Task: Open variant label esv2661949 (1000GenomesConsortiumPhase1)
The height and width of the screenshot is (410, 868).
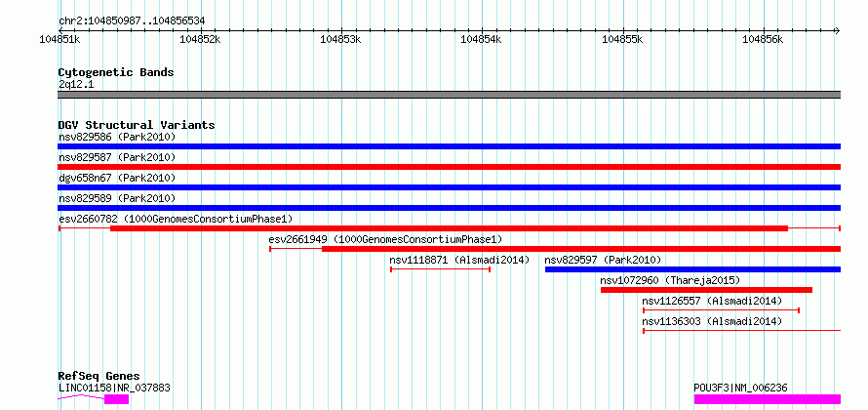Action: pyautogui.click(x=385, y=239)
